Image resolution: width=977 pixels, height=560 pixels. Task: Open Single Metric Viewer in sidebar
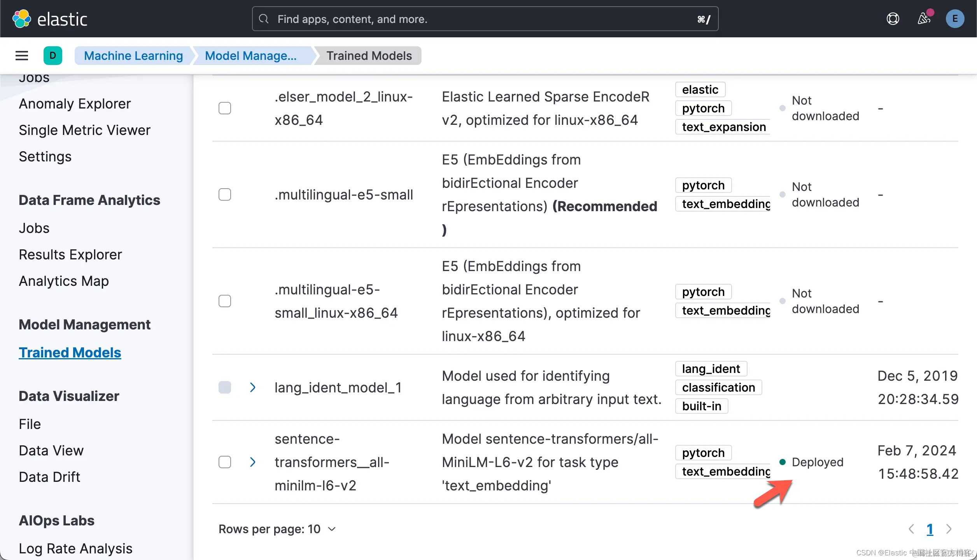coord(84,130)
